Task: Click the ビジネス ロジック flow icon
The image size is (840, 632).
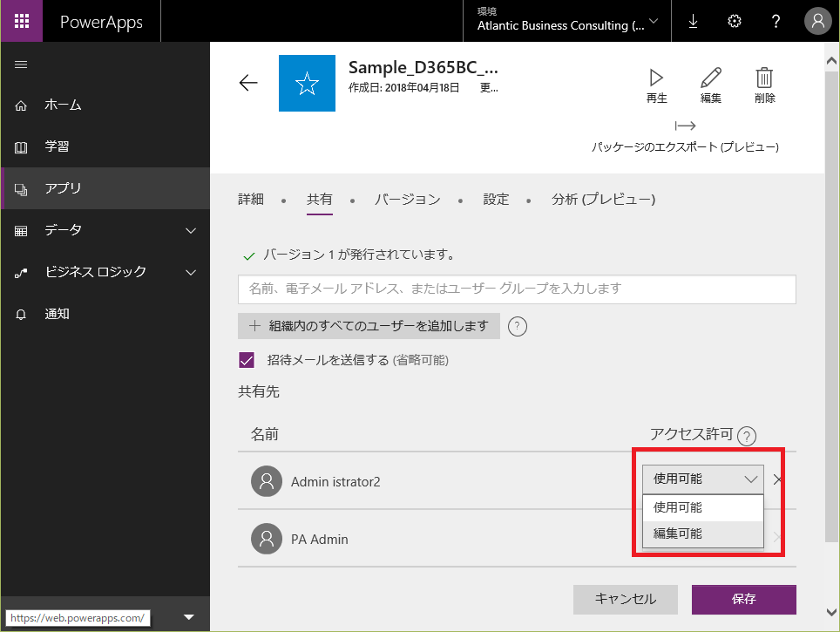Action: tap(21, 274)
